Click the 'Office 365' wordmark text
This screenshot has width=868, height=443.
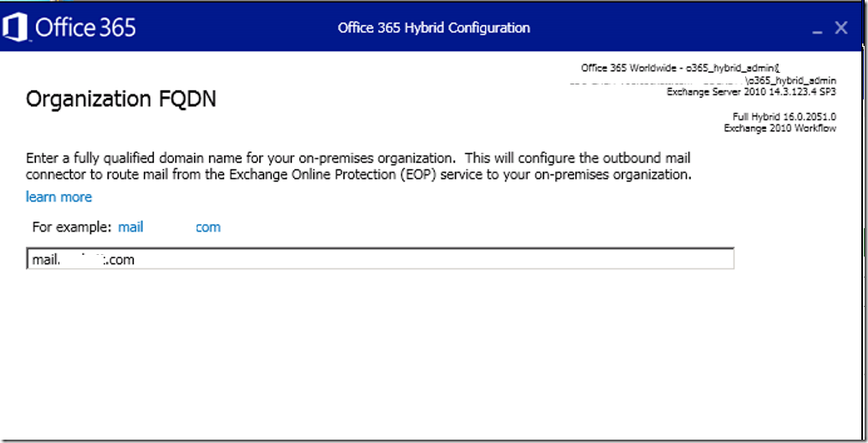point(85,28)
